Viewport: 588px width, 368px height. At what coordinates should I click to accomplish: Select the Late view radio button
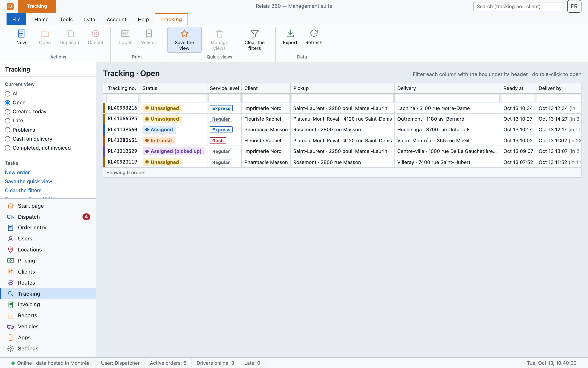pyautogui.click(x=8, y=121)
